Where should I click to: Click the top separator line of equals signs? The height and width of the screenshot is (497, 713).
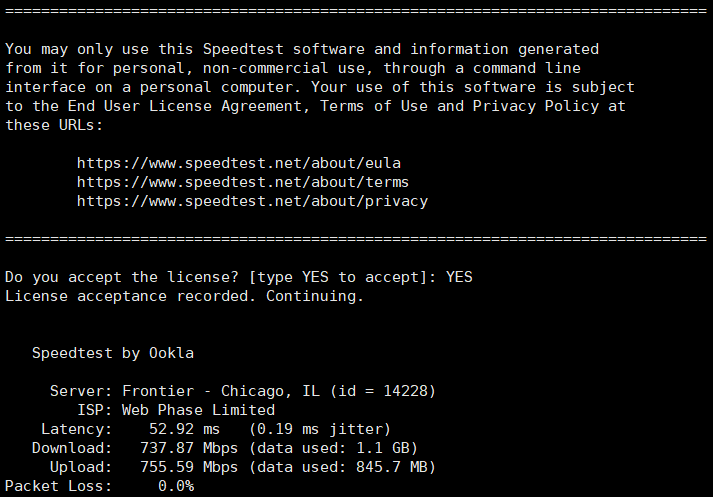(x=356, y=11)
